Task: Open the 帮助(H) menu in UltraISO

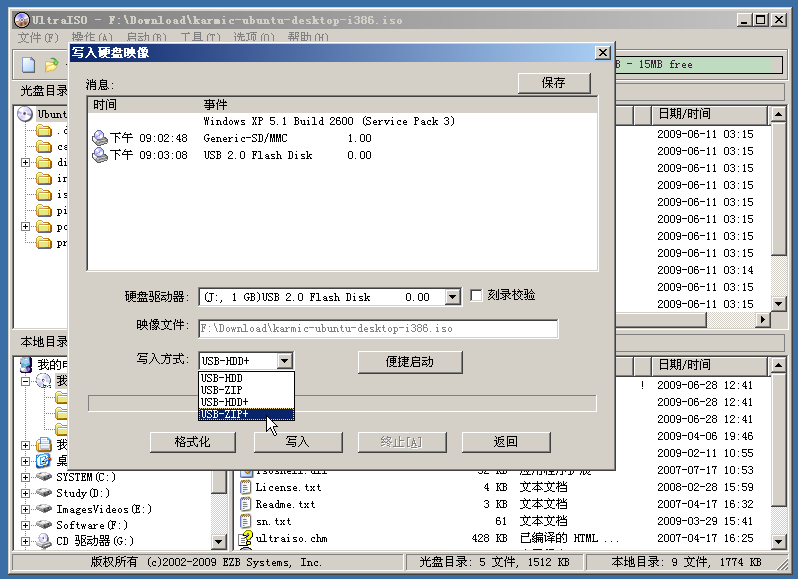Action: pos(308,37)
